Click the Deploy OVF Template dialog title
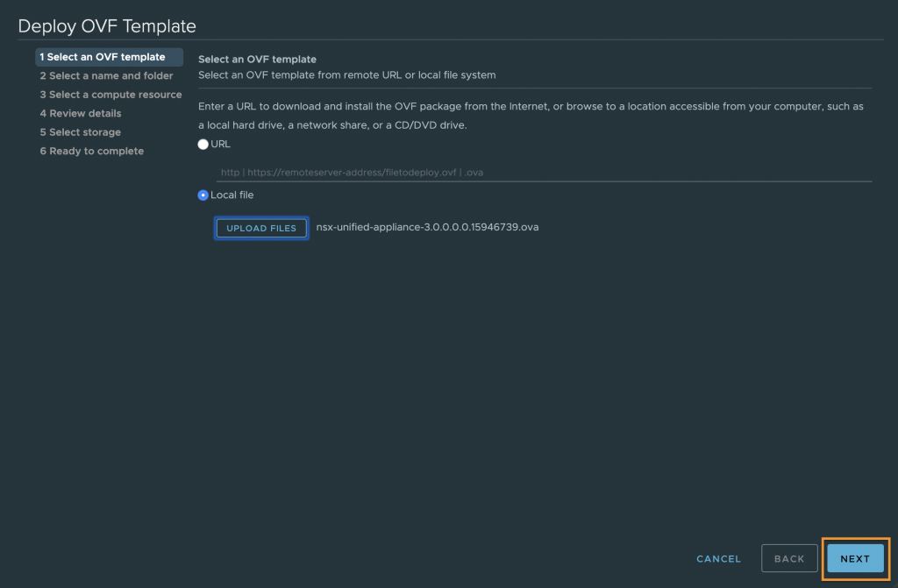Viewport: 898px width, 588px height. pyautogui.click(x=107, y=26)
